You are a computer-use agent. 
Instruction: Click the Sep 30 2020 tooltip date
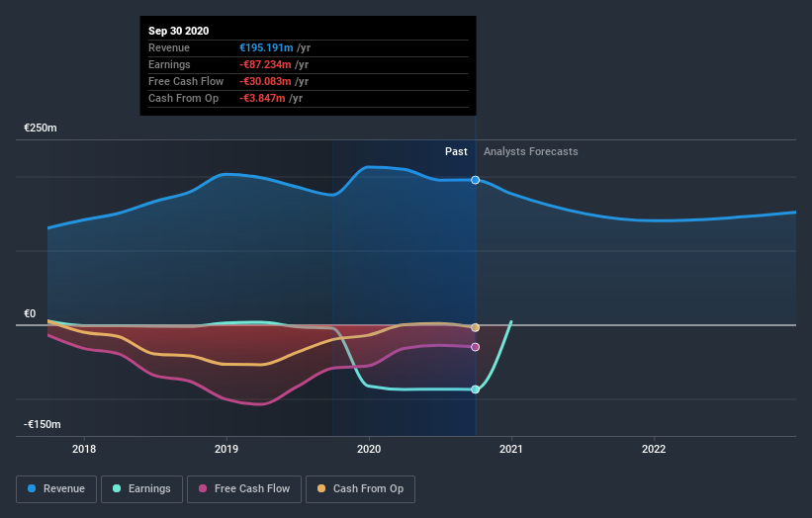coord(179,31)
